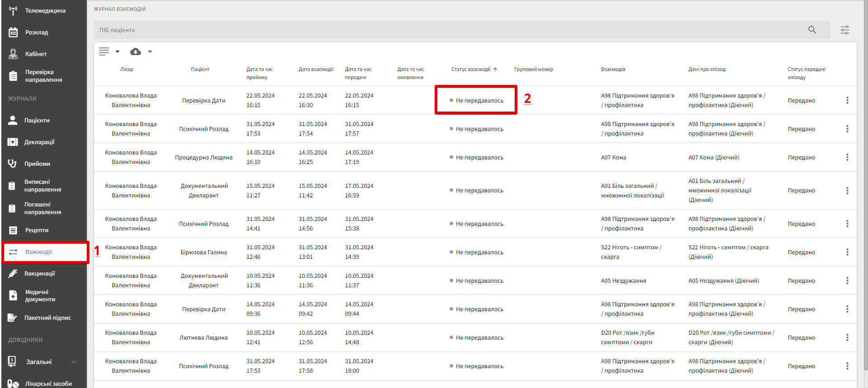Expand the dropdown arrow beside row density

click(117, 52)
